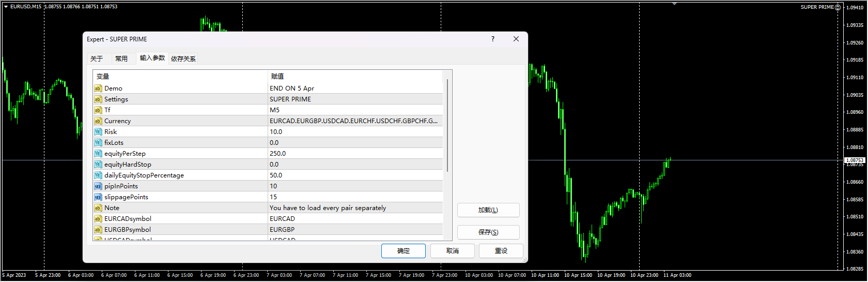This screenshot has height=282, width=868.
Task: Edit the dailyEquityStopPercentage value 50.0
Action: [355, 175]
